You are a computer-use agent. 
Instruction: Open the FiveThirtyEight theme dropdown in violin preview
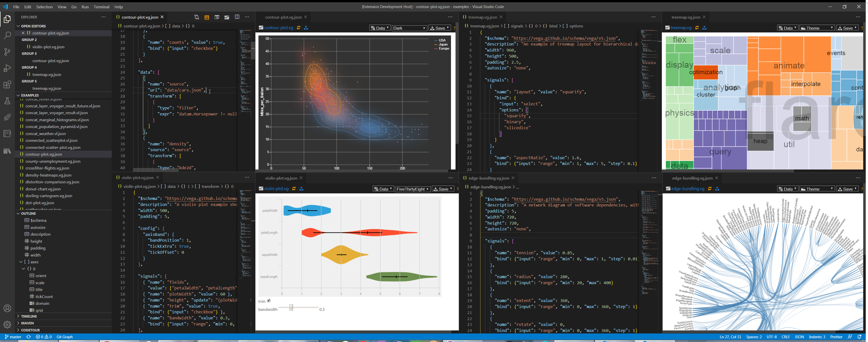(412, 189)
